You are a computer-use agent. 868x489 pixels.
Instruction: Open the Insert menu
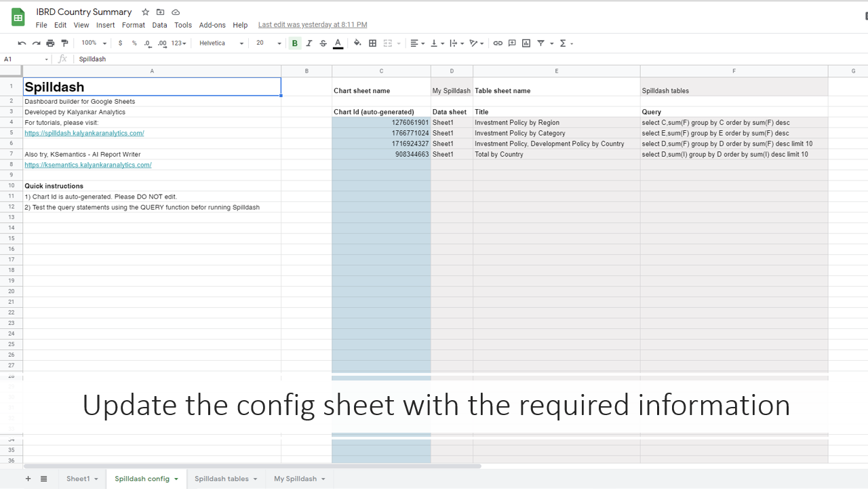pos(106,25)
